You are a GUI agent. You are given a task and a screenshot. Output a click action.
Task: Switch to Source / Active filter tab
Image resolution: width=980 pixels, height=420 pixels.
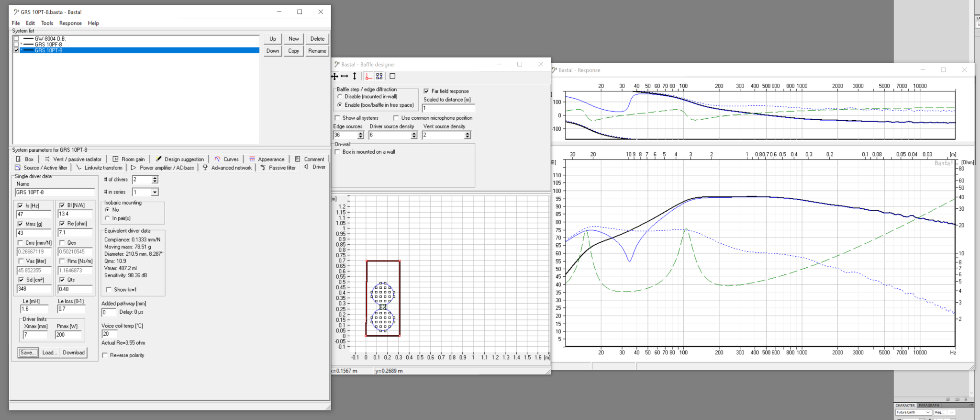[41, 168]
